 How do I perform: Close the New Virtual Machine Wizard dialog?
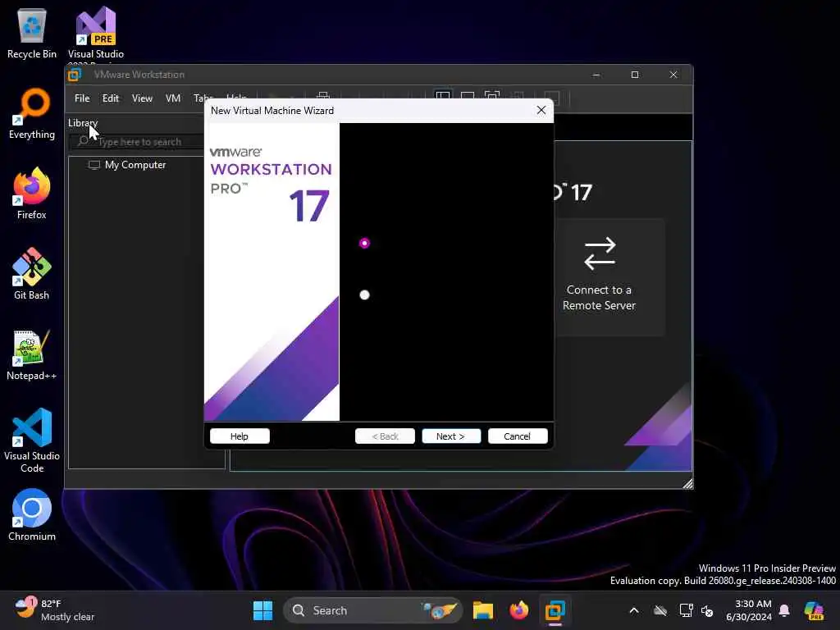(x=541, y=110)
